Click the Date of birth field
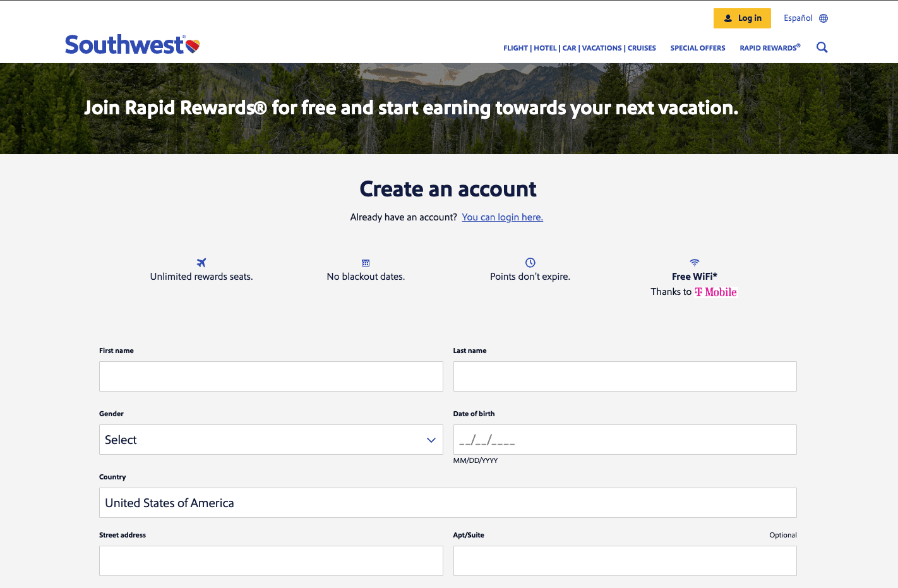This screenshot has width=898, height=588. 625,440
